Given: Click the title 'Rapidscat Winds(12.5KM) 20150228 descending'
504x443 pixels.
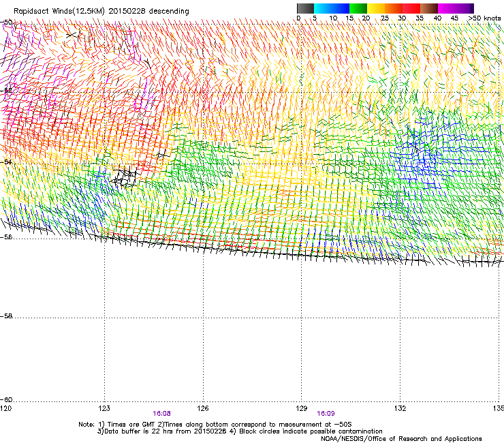Looking at the screenshot, I should point(101,12).
